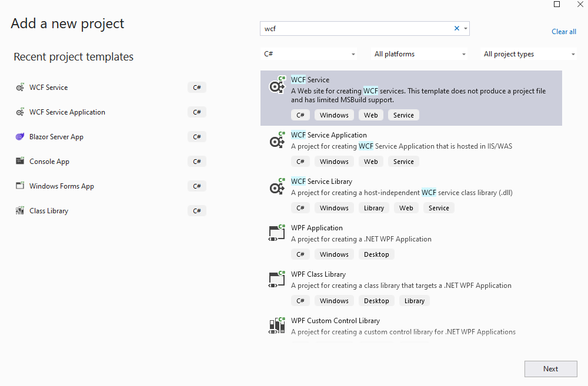
Task: Select Class Library recent template
Action: click(x=49, y=210)
